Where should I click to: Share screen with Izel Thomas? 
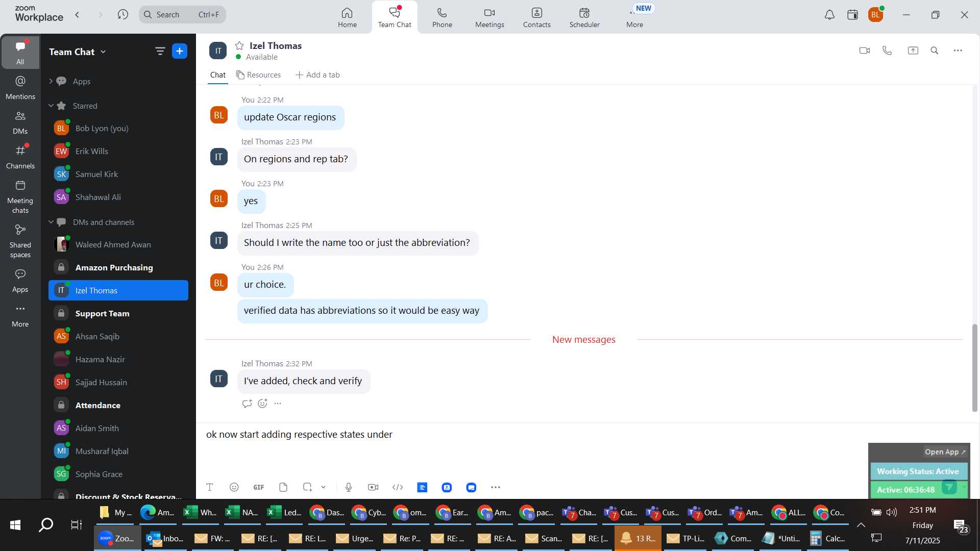tap(913, 51)
